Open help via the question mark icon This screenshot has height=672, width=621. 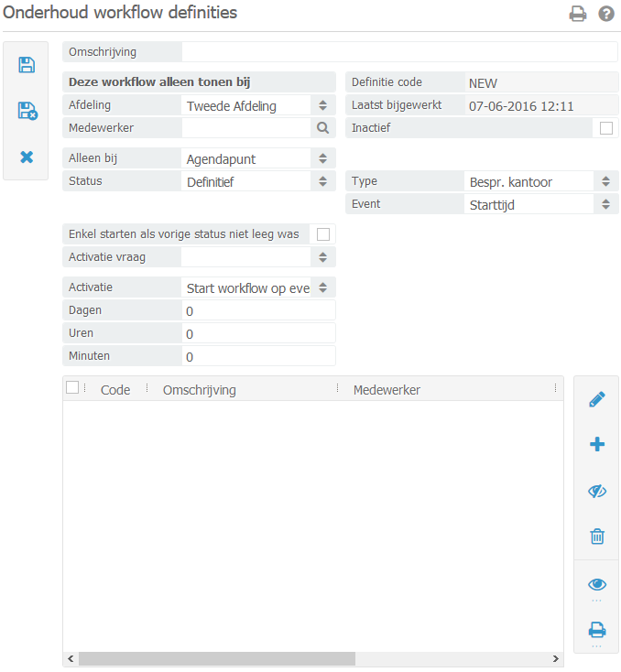click(x=605, y=14)
